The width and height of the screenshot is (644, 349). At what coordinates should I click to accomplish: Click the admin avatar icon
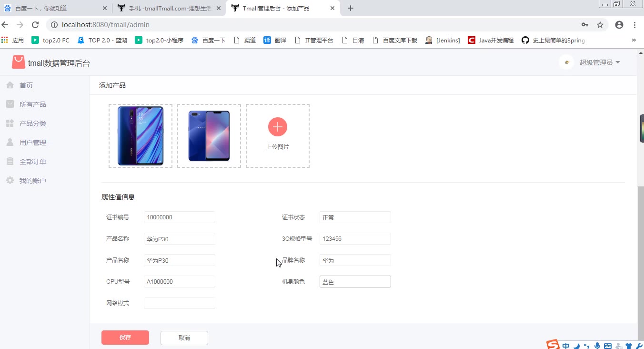point(566,62)
